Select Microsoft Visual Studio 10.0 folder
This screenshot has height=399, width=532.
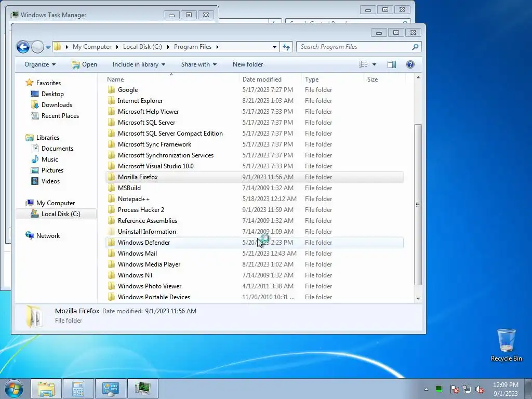tap(156, 166)
